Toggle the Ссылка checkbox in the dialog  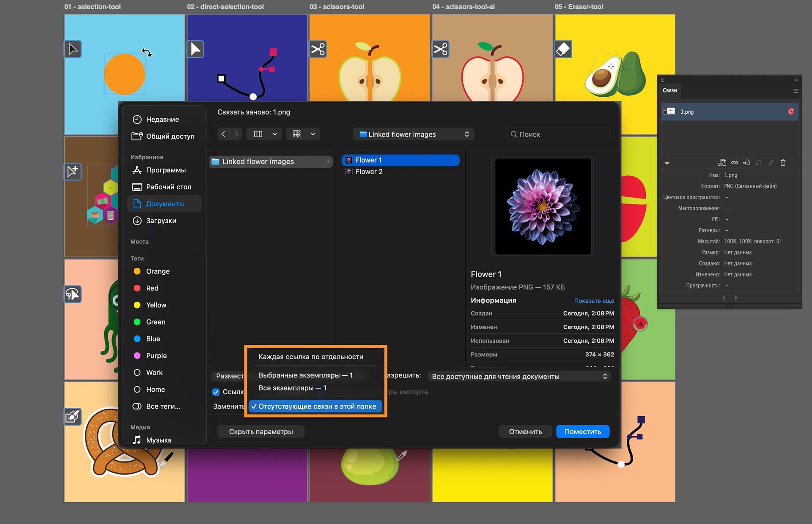(x=216, y=392)
